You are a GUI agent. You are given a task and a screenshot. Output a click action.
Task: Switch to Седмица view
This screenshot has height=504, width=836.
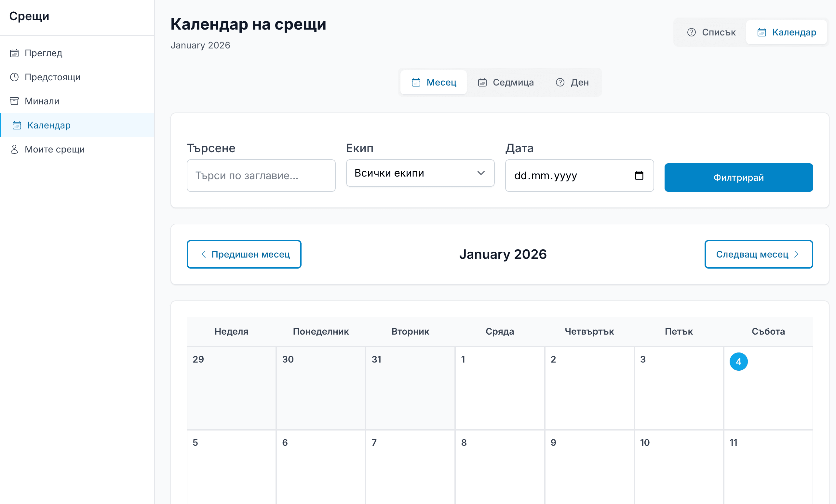point(506,82)
